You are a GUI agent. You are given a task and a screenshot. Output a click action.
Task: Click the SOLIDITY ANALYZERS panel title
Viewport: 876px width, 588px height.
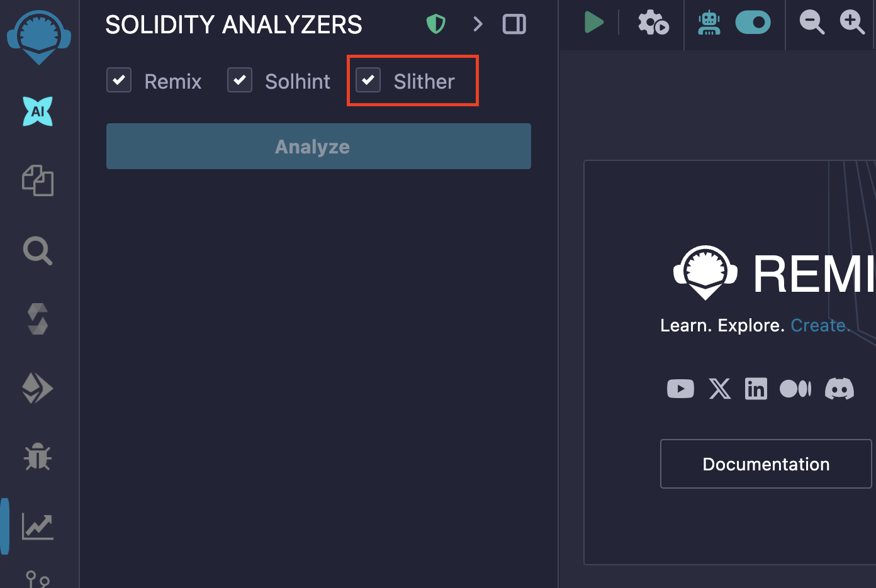coord(233,25)
